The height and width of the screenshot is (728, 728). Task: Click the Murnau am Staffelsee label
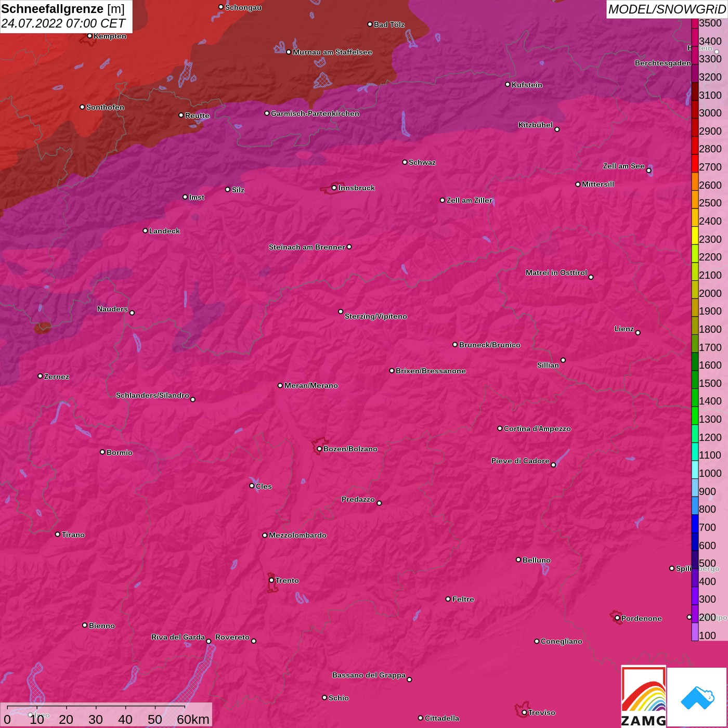(332, 52)
